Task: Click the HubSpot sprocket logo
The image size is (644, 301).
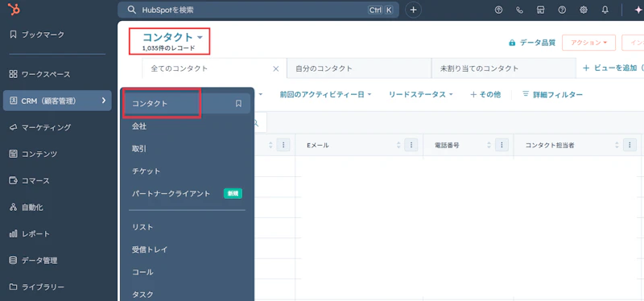Action: pos(14,10)
